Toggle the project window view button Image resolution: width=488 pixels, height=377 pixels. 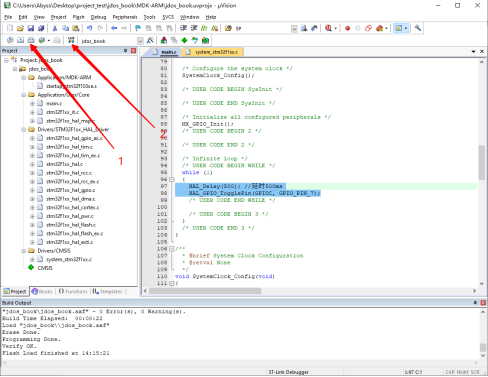399,28
